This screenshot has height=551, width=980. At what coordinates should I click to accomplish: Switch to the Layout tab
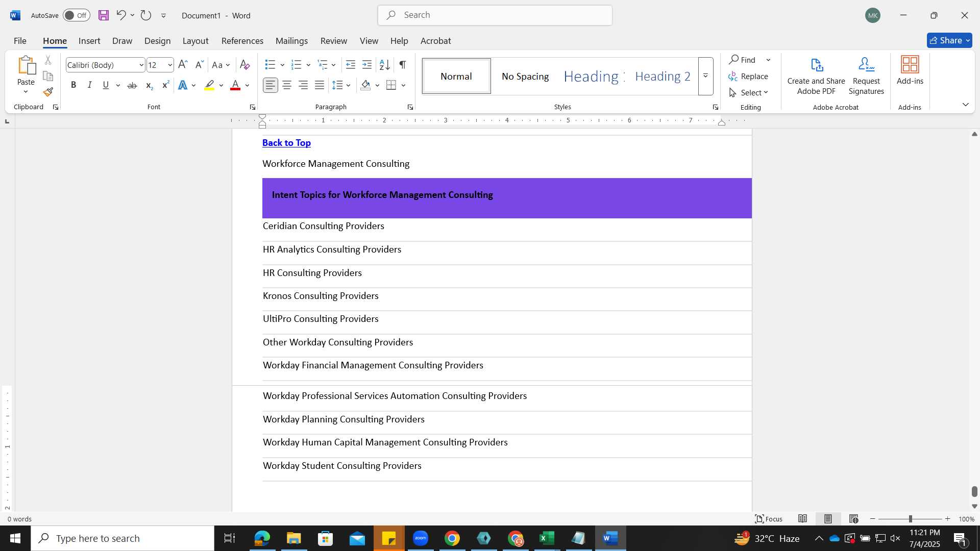(195, 41)
